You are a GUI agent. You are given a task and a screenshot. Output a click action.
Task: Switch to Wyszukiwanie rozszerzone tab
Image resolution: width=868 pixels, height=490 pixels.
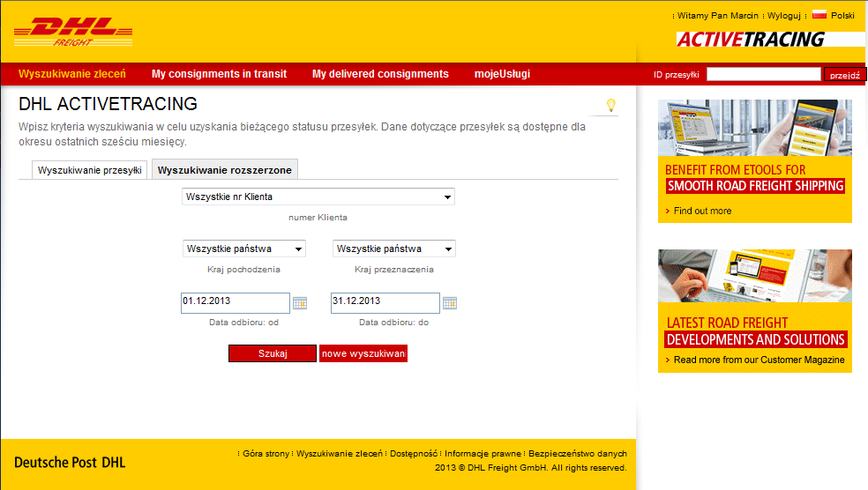[x=225, y=170]
